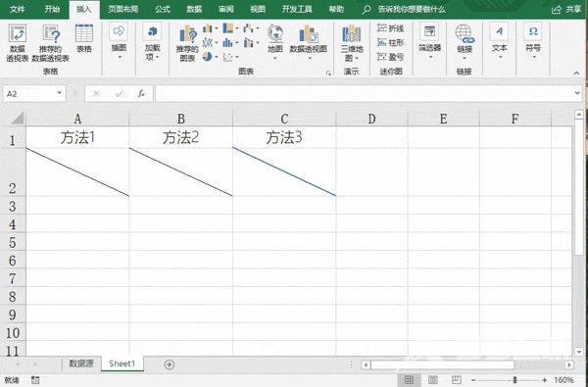Image resolution: width=588 pixels, height=387 pixels.
Task: Open the Maps (地图) chart menu
Action: coord(274,42)
